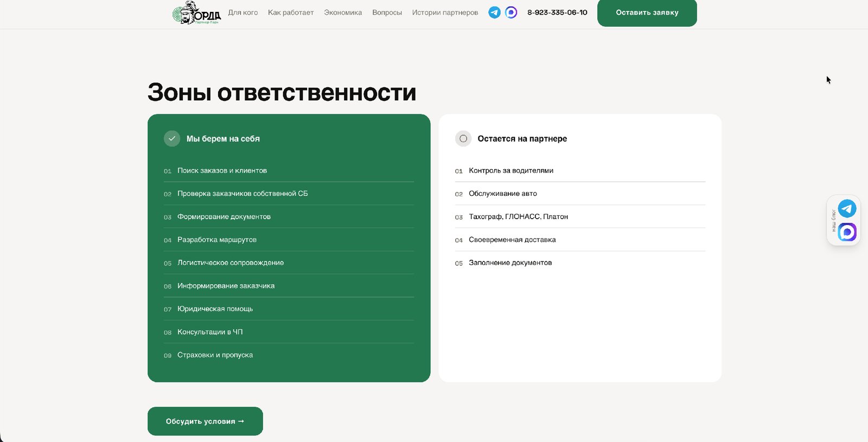Click the Мы берем на себя card title
The width and height of the screenshot is (868, 442).
pyautogui.click(x=223, y=139)
